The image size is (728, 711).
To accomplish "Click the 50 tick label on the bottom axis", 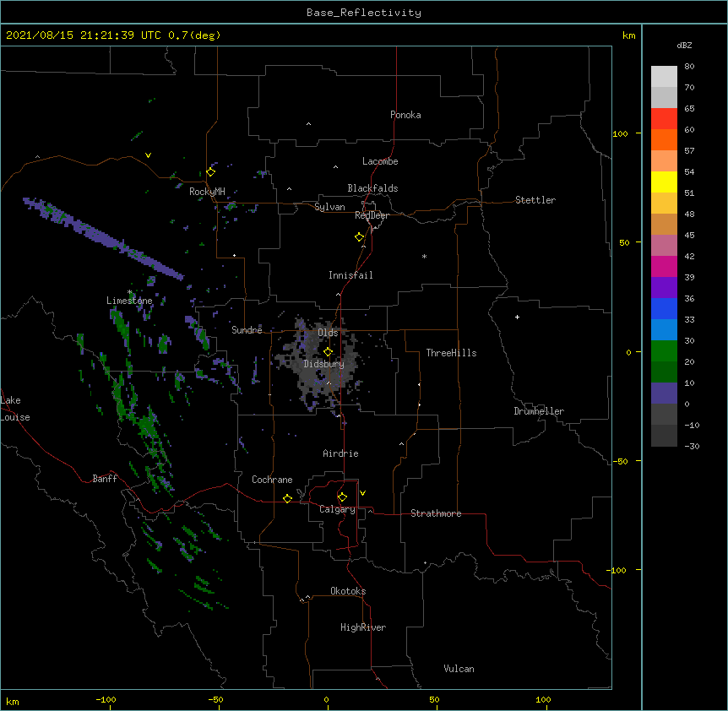I will 434,699.
